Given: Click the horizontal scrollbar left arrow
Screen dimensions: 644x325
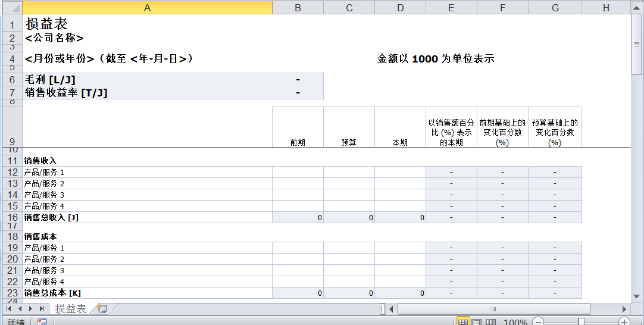Looking at the screenshot, I should (x=392, y=308).
